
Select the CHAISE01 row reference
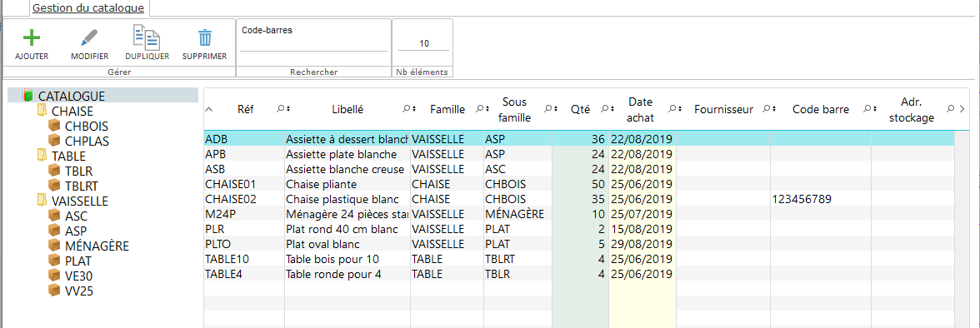point(230,184)
